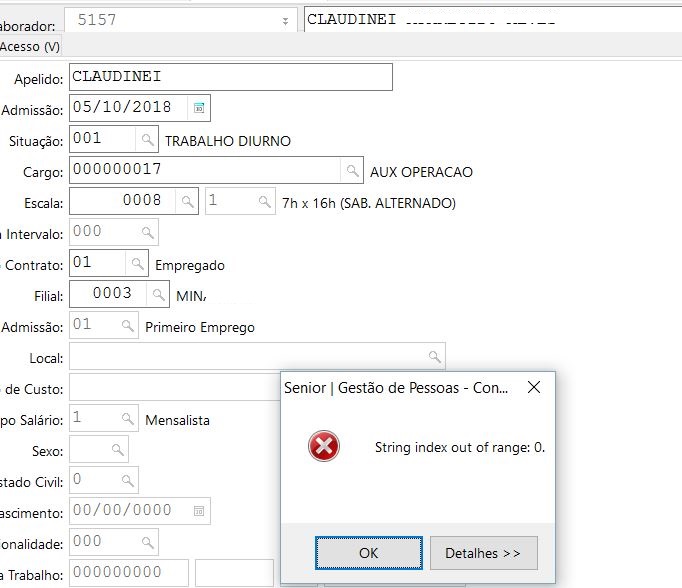The height and width of the screenshot is (588, 682).
Task: Click search icon in Intervalo field
Action: pos(146,233)
